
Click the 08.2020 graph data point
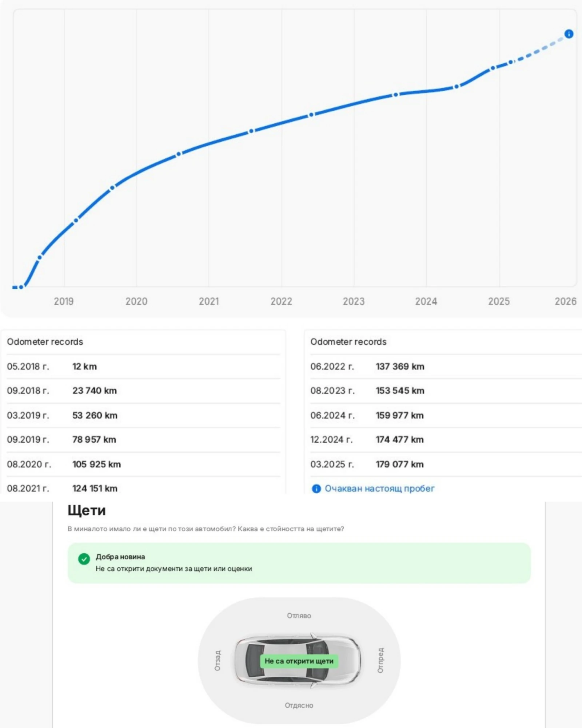point(179,154)
